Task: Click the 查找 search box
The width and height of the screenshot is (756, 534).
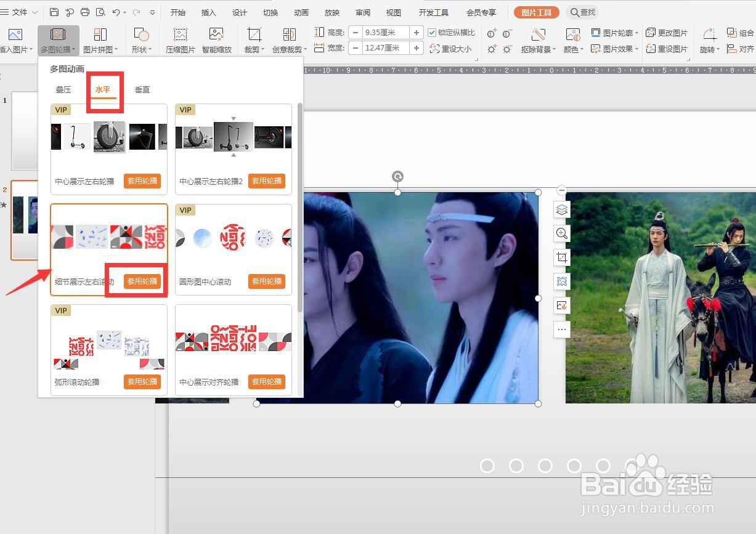Action: [x=583, y=12]
